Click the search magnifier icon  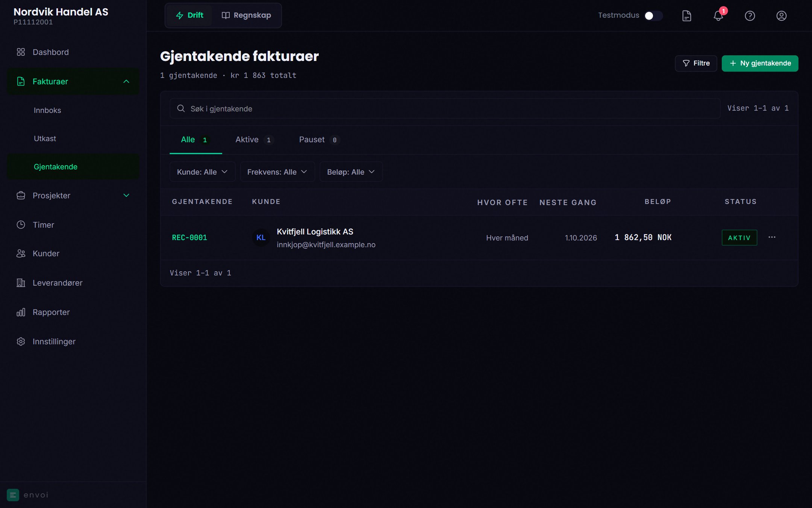(181, 108)
